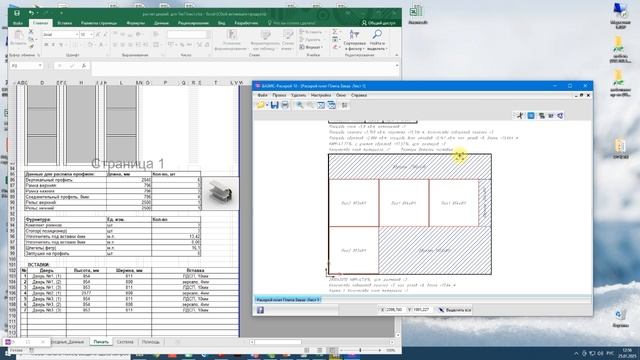Image resolution: width=640 pixels, height=360 pixels.
Task: Open the Настройки menu in cutting program
Action: pos(321,95)
